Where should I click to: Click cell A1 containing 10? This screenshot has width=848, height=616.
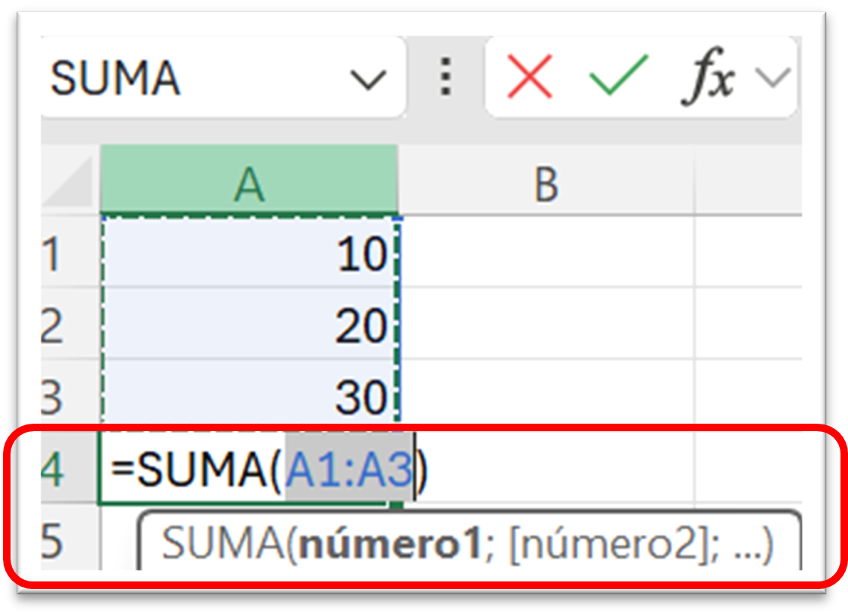click(248, 255)
